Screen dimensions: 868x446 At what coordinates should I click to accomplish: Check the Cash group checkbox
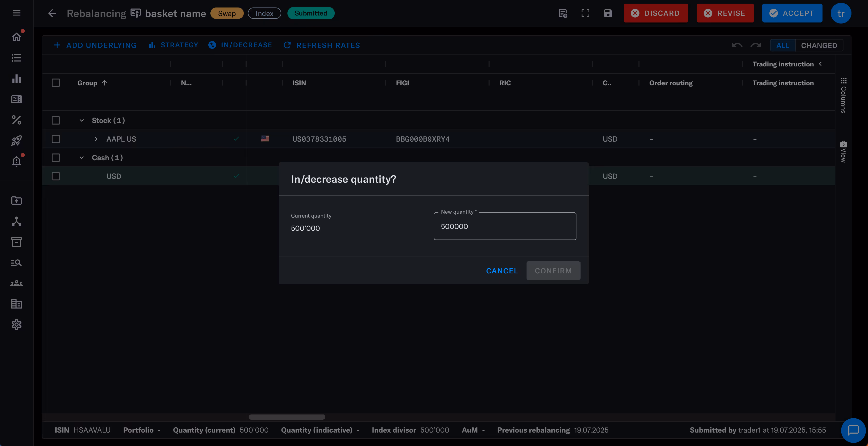[x=56, y=158]
